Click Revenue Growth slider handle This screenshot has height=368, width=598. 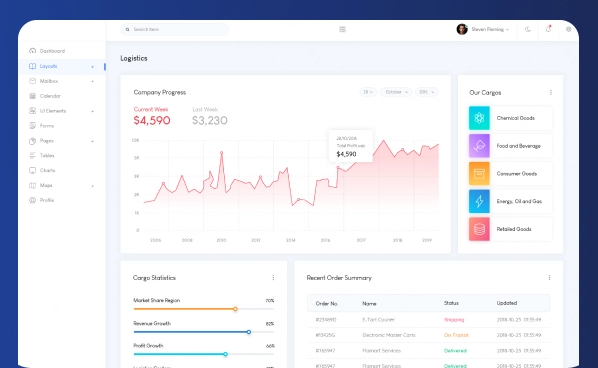(249, 332)
